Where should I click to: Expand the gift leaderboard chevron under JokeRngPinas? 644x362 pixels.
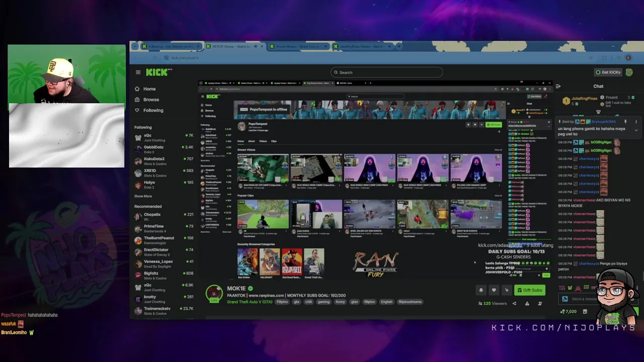(x=598, y=112)
